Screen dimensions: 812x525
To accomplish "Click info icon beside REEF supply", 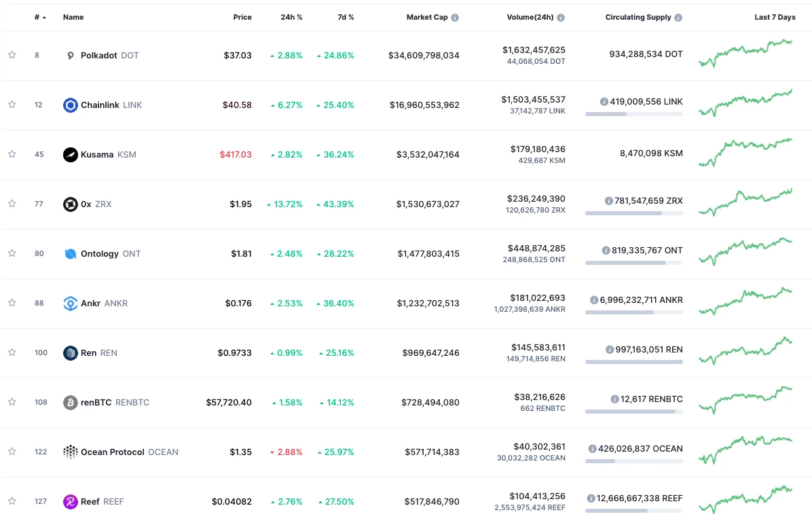I will 591,499.
